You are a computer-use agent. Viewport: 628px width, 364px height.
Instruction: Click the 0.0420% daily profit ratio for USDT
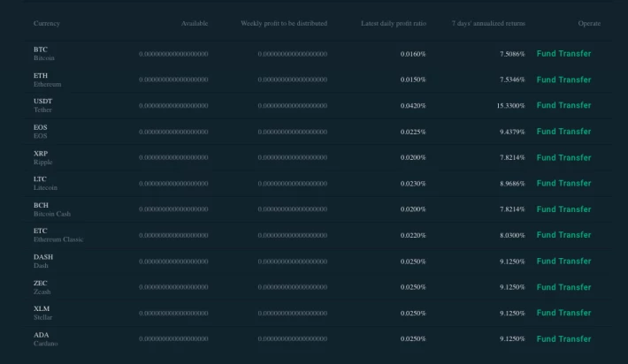click(x=413, y=106)
